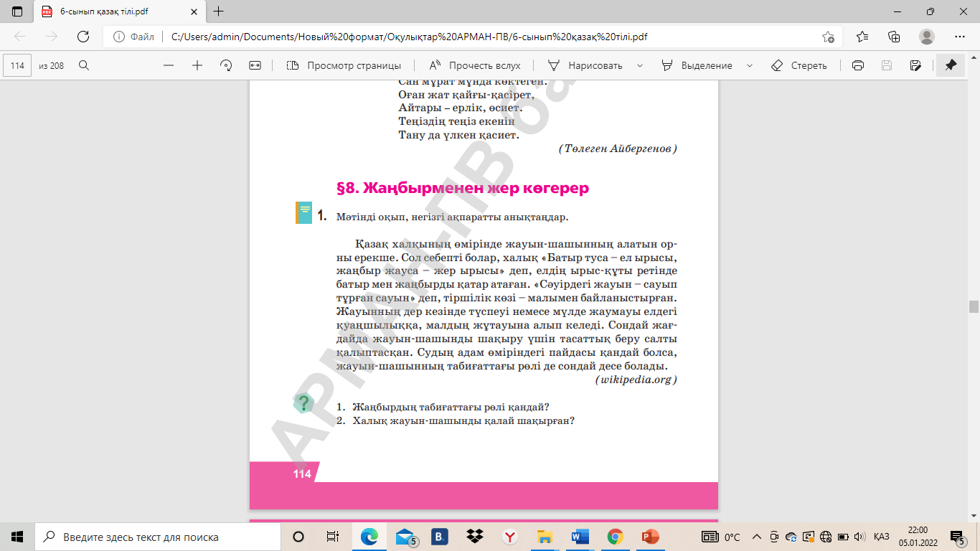Open the Favorites list
This screenshot has width=980, height=551.
(x=862, y=37)
